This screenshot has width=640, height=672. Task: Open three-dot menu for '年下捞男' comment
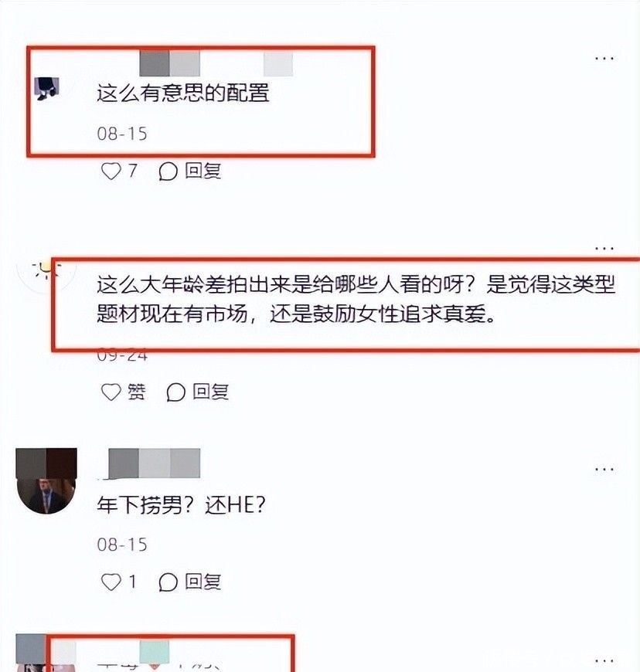(x=604, y=470)
